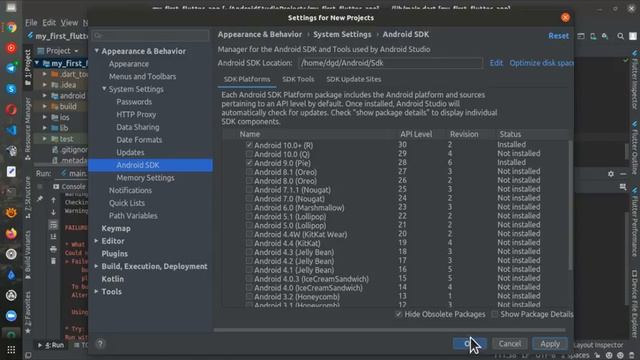Click the SDK platforms list vertical scrollbar
Screen dimensions: 640x360
[x=570, y=205]
